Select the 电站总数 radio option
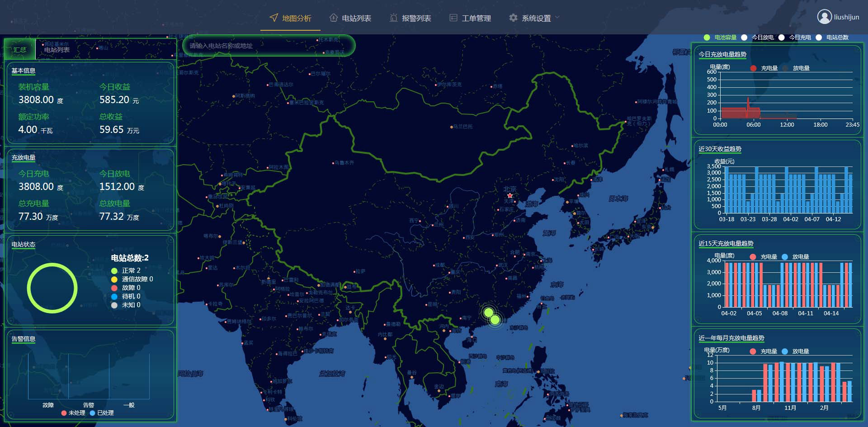 (819, 38)
